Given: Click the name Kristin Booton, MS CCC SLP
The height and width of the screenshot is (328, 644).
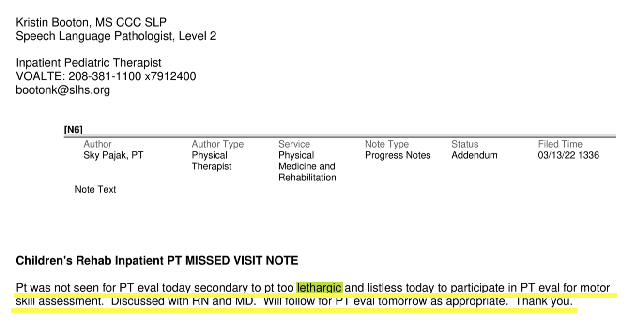Looking at the screenshot, I should (92, 22).
